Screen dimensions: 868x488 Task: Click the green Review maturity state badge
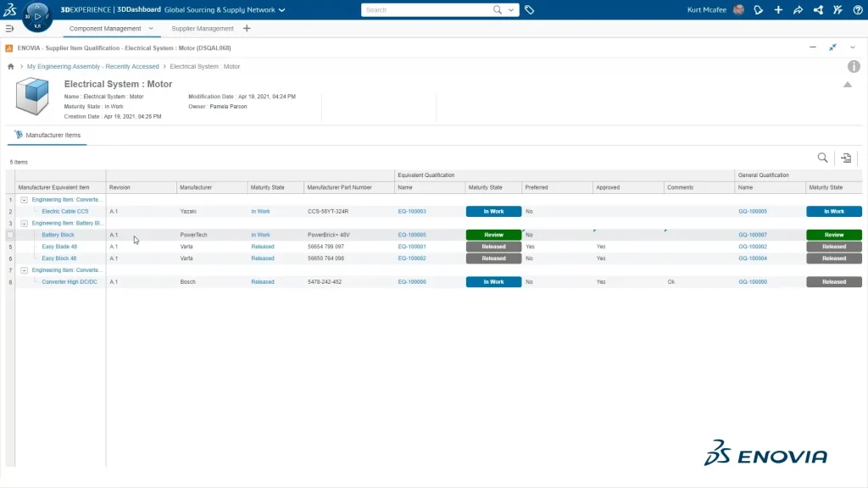point(493,235)
